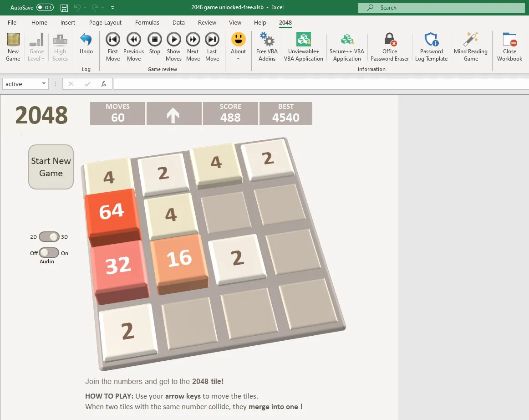Open the Formulas ribbon tab
The width and height of the screenshot is (529, 420).
tap(147, 22)
